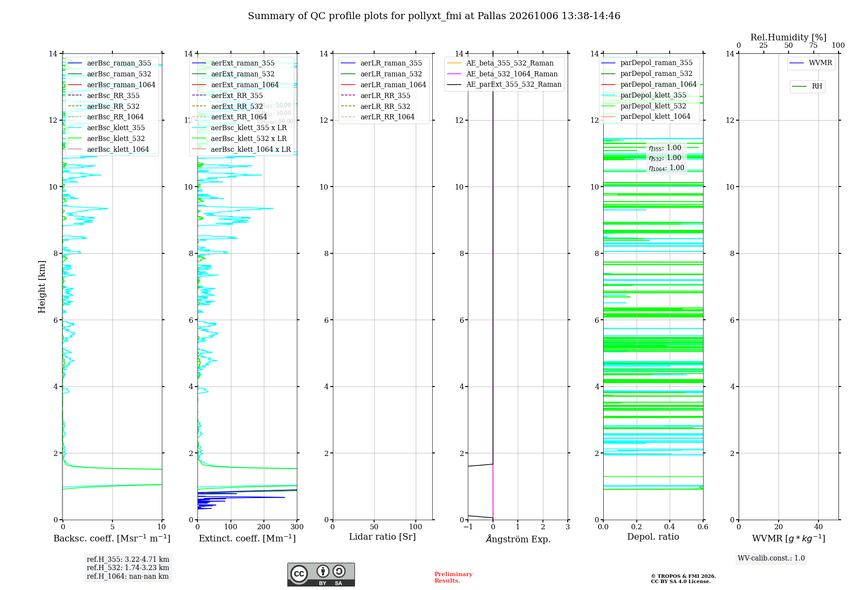Click aerBsc_klett_532 x LR legend entry
The image size is (868, 590).
click(239, 139)
